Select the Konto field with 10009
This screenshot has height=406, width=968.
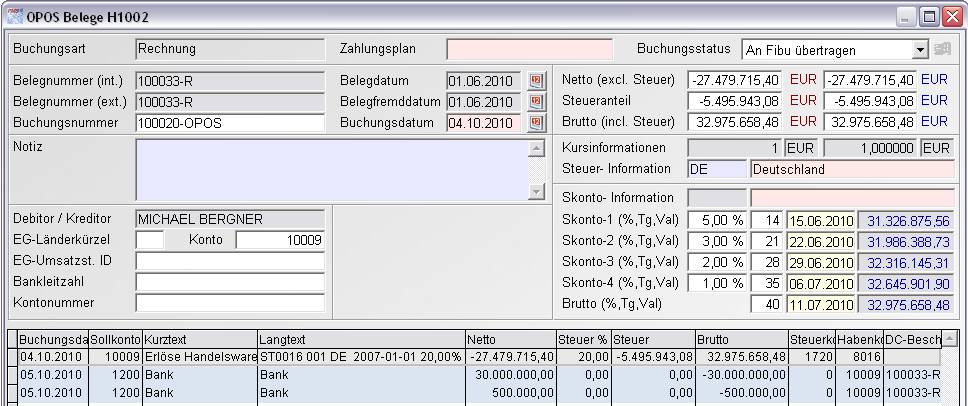tap(280, 240)
